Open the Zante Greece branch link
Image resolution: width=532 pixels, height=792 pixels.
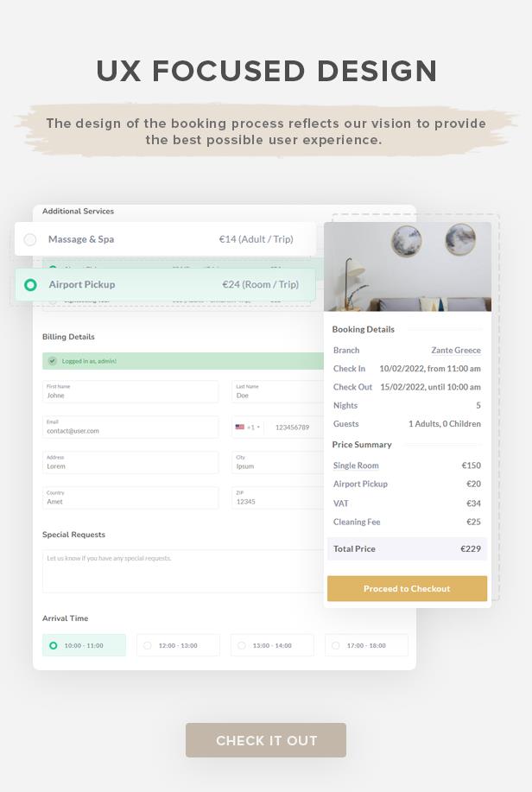tap(456, 350)
